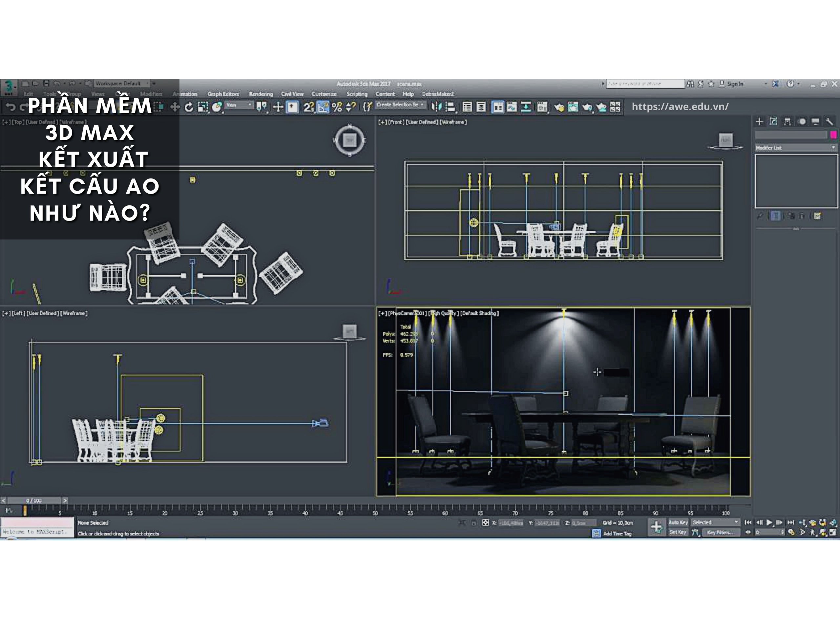Open the Material Editor icon
This screenshot has width=840, height=630.
tap(542, 107)
